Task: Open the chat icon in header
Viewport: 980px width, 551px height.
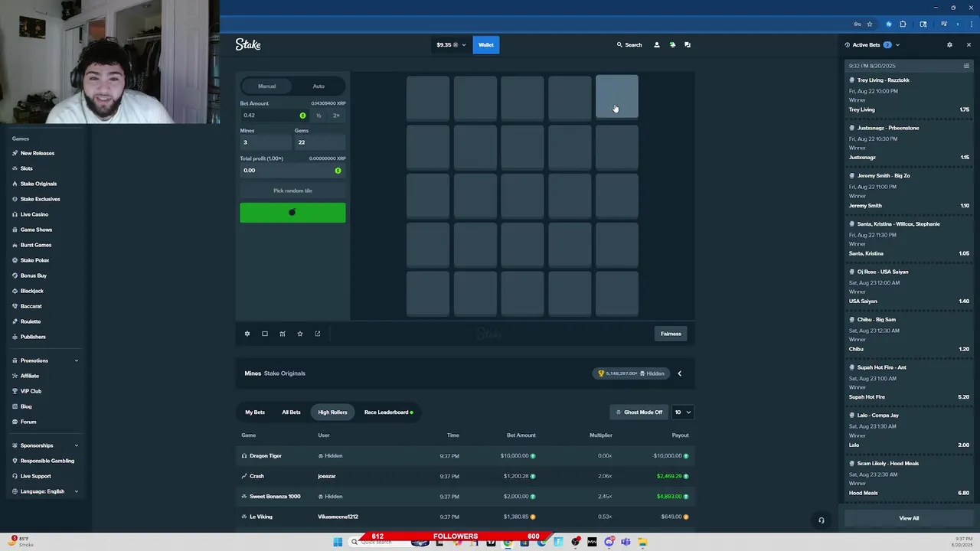Action: pyautogui.click(x=688, y=45)
